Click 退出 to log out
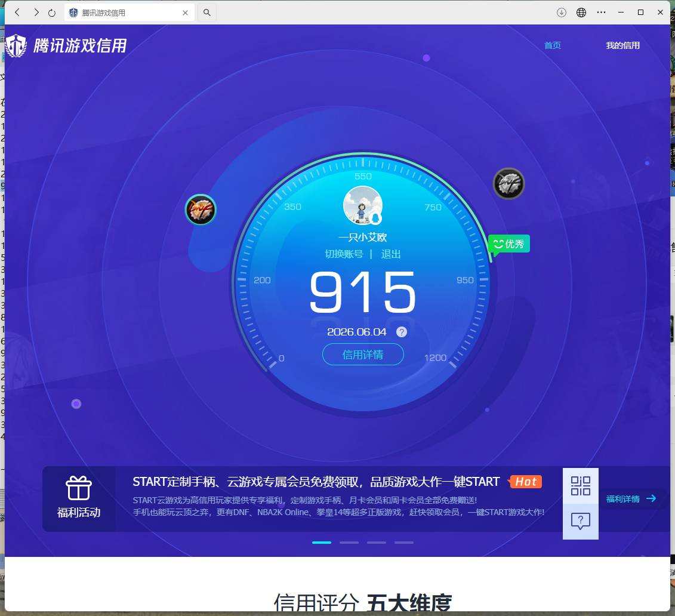 pyautogui.click(x=390, y=254)
